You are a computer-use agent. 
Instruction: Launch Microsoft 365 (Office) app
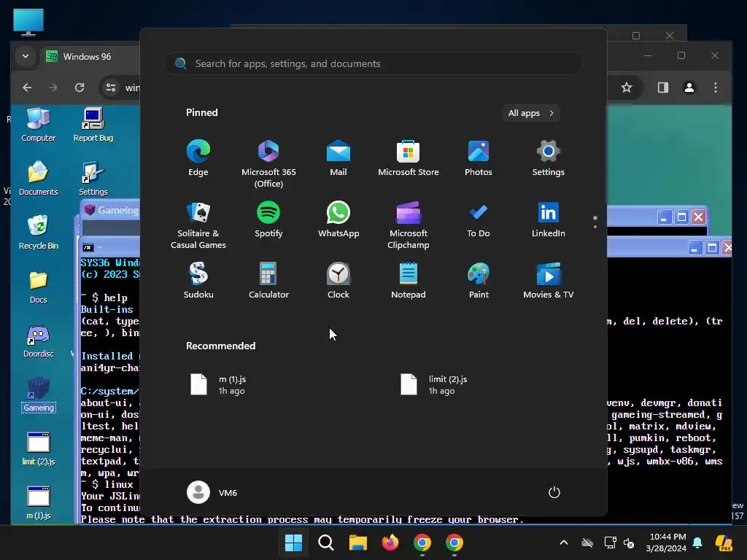(268, 163)
